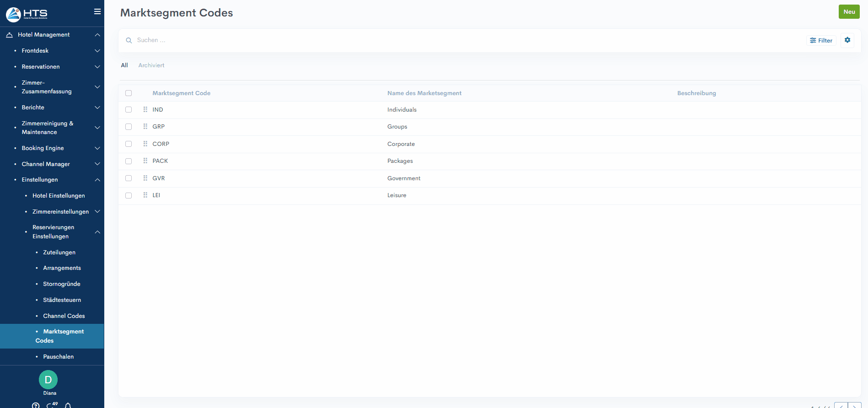This screenshot has width=868, height=408.
Task: Click the HTS logo
Action: point(27,14)
